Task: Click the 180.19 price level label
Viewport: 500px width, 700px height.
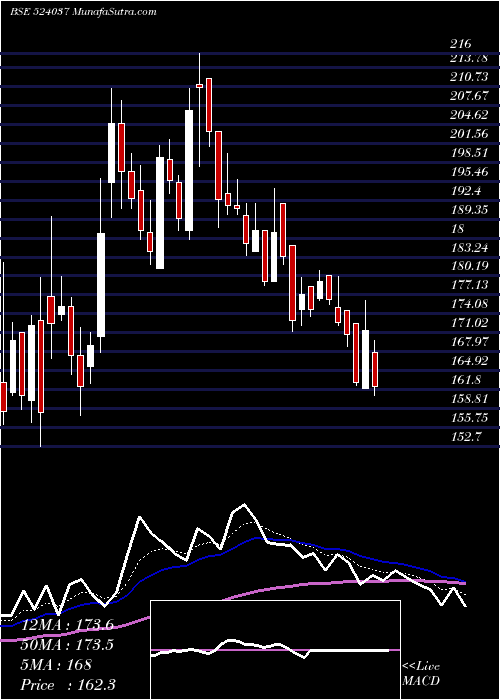Action: [x=469, y=267]
